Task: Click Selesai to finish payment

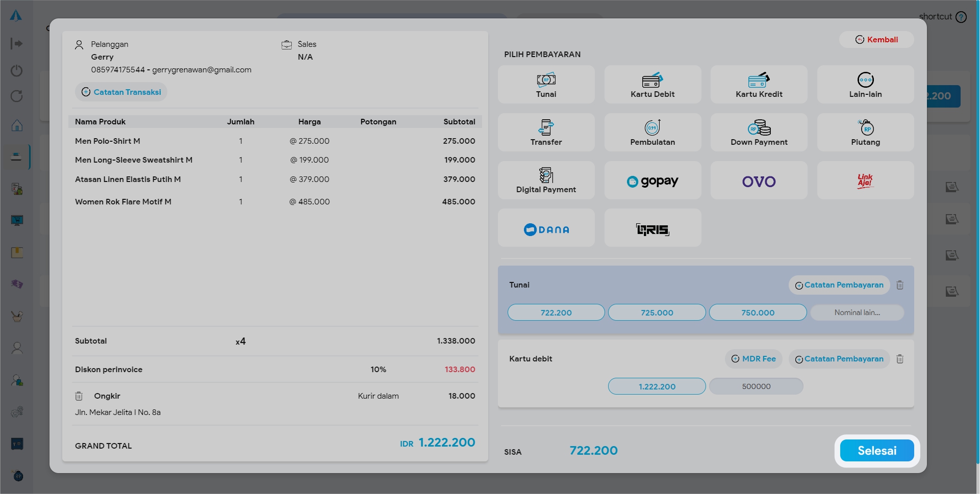Action: pos(876,451)
